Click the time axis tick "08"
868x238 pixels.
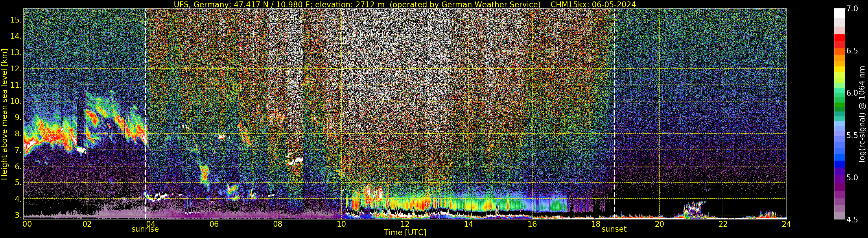point(278,224)
